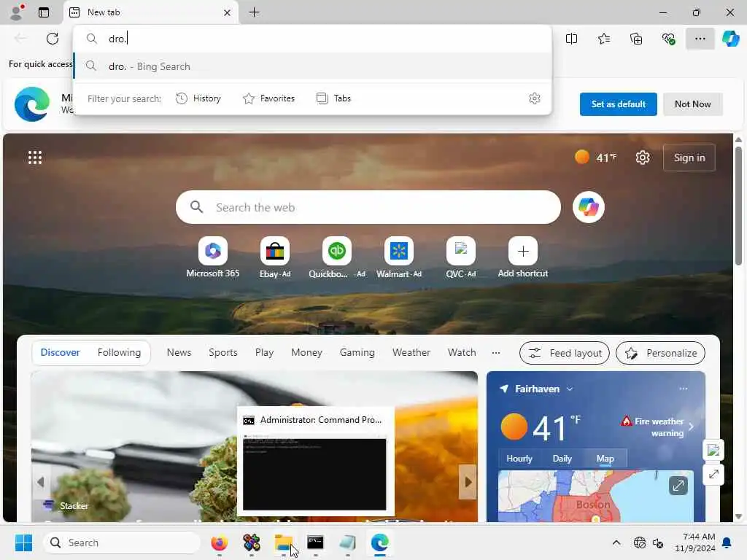Show hidden system tray icons chevron
747x560 pixels.
(x=616, y=542)
